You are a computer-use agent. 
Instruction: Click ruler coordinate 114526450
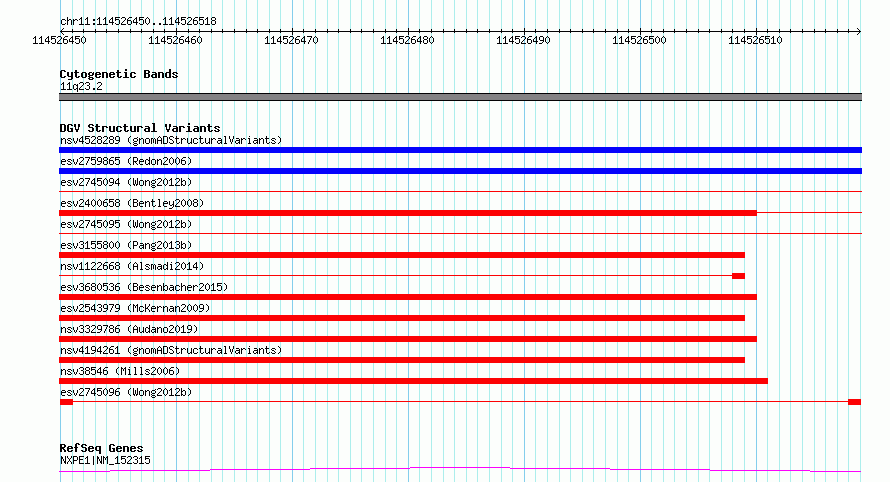coord(59,40)
